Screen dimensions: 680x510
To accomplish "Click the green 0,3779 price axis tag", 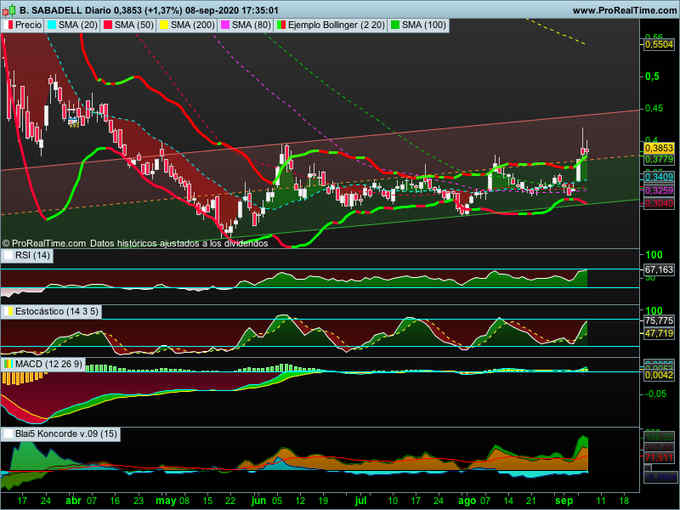I will (658, 159).
